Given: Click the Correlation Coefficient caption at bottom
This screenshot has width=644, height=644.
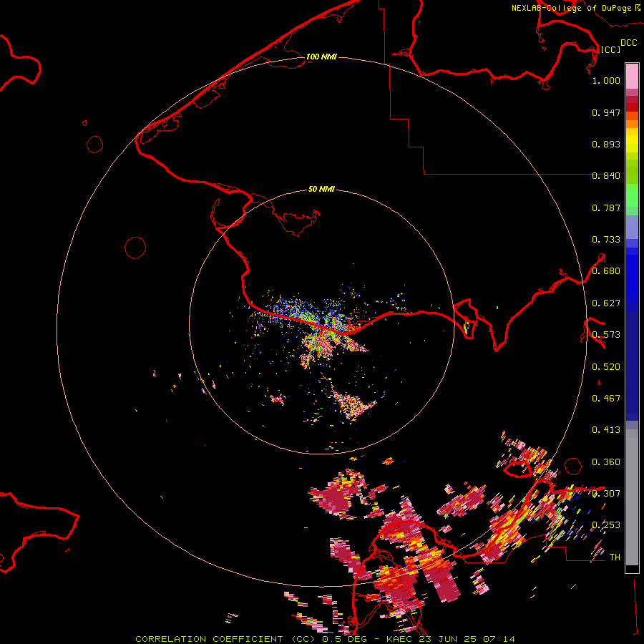Looking at the screenshot, I should tap(325, 639).
